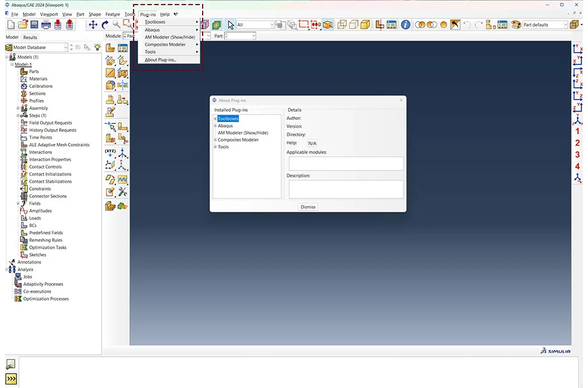
Task: Click the selection arrow tool
Action: pyautogui.click(x=231, y=25)
